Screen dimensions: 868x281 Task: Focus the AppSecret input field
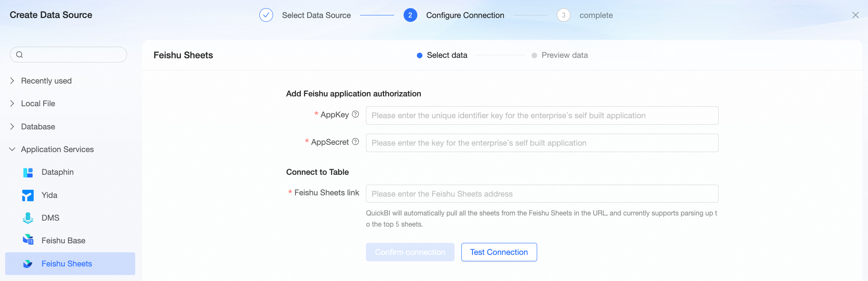coord(542,143)
